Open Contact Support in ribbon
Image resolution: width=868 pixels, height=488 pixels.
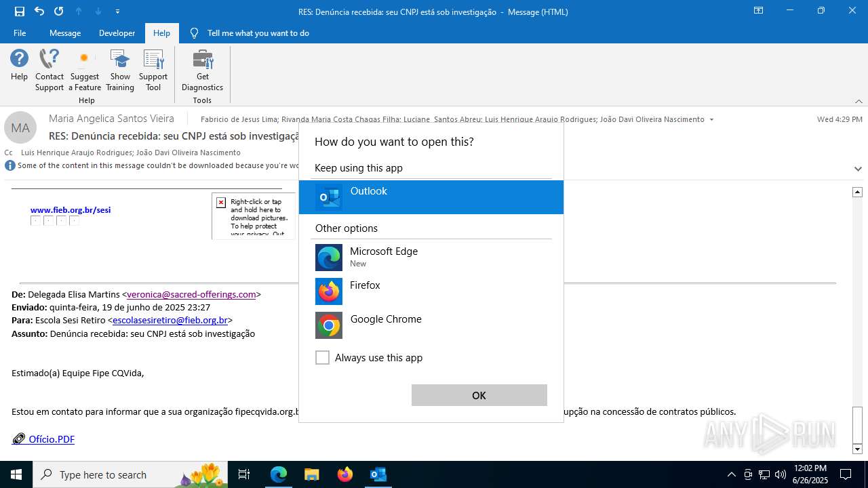50,70
